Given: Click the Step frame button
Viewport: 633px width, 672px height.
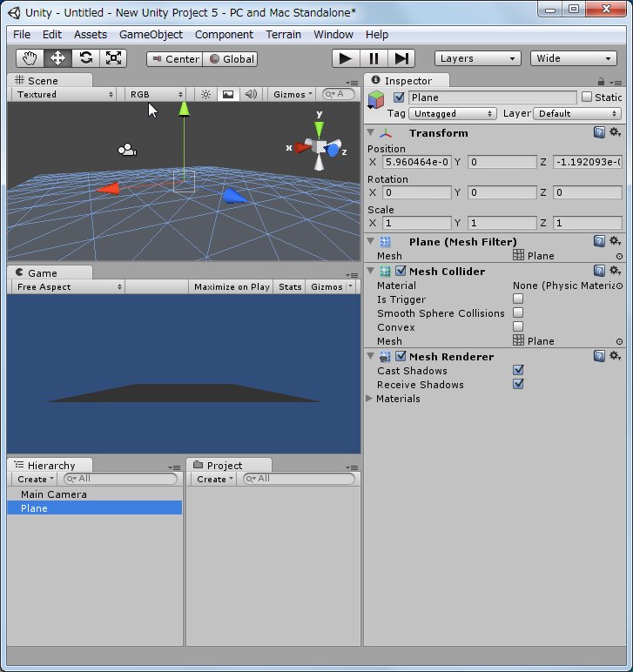Looking at the screenshot, I should coord(401,58).
